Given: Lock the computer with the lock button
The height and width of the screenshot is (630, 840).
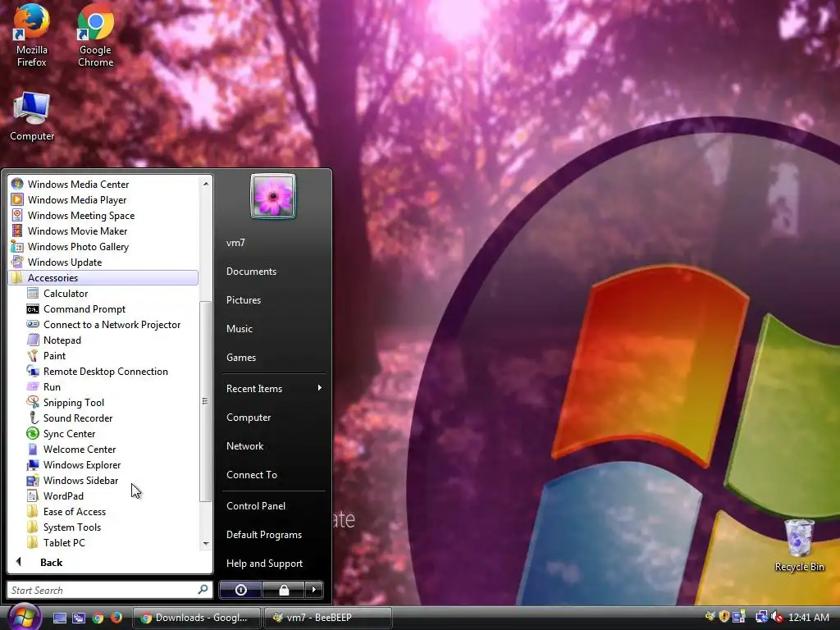Looking at the screenshot, I should coord(283,590).
